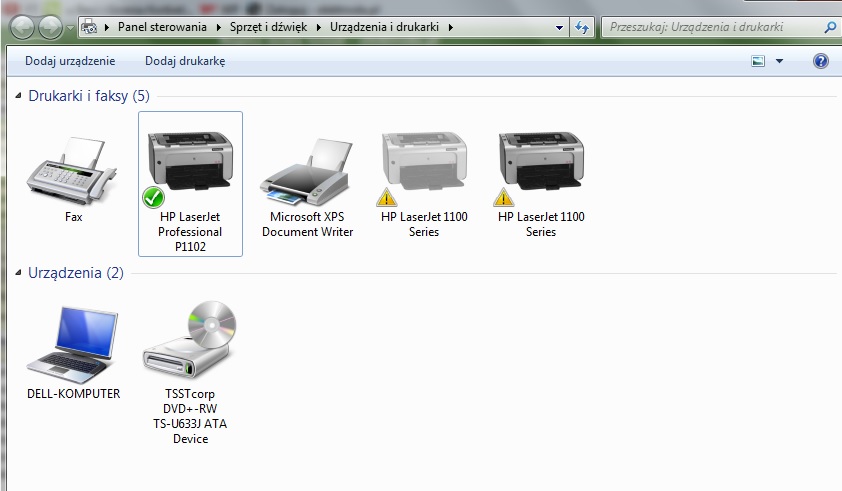842x491 pixels.
Task: Open the blue Help button
Action: [x=821, y=61]
